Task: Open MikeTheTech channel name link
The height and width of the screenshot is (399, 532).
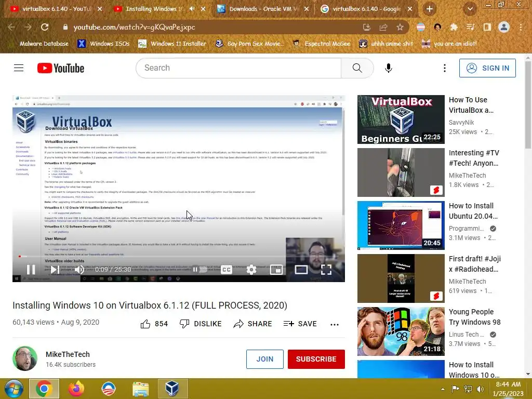Action: pyautogui.click(x=68, y=354)
